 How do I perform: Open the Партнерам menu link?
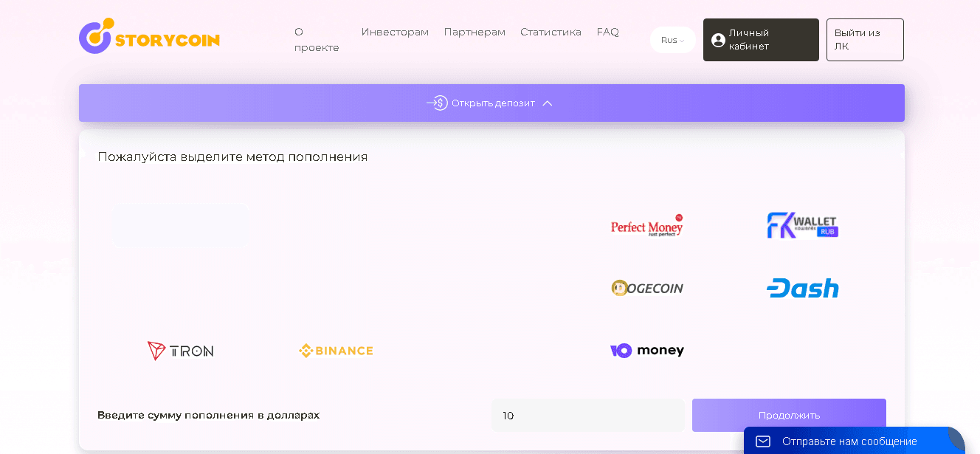(x=475, y=32)
